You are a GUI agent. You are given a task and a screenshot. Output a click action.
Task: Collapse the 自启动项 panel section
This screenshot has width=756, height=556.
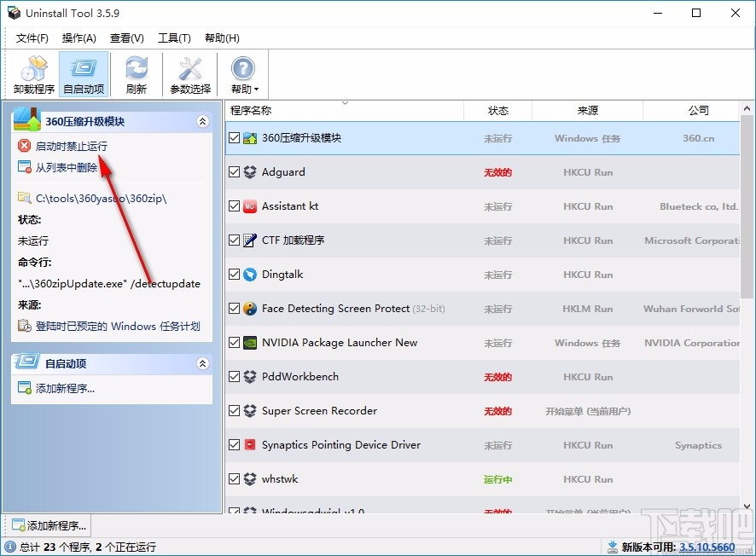[x=202, y=363]
